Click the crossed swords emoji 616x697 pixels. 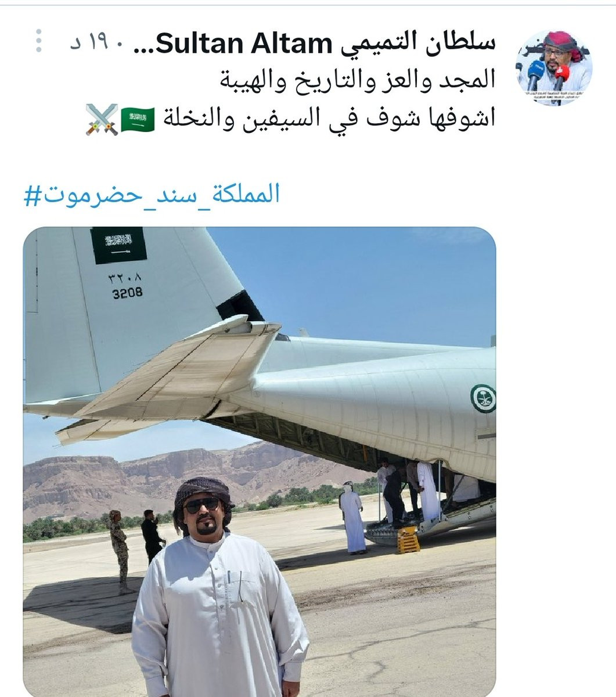pos(102,119)
